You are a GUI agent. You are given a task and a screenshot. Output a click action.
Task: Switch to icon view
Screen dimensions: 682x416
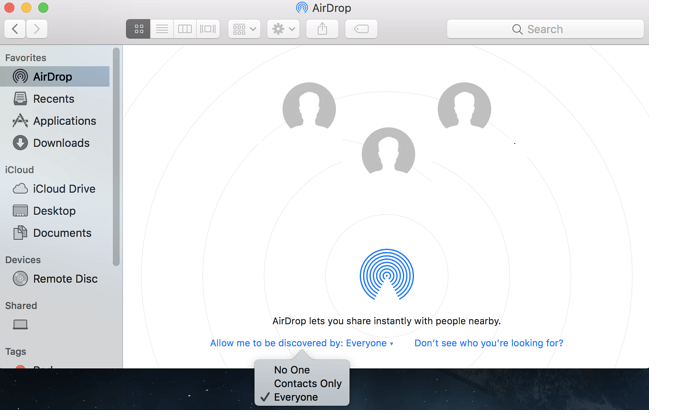coord(138,29)
